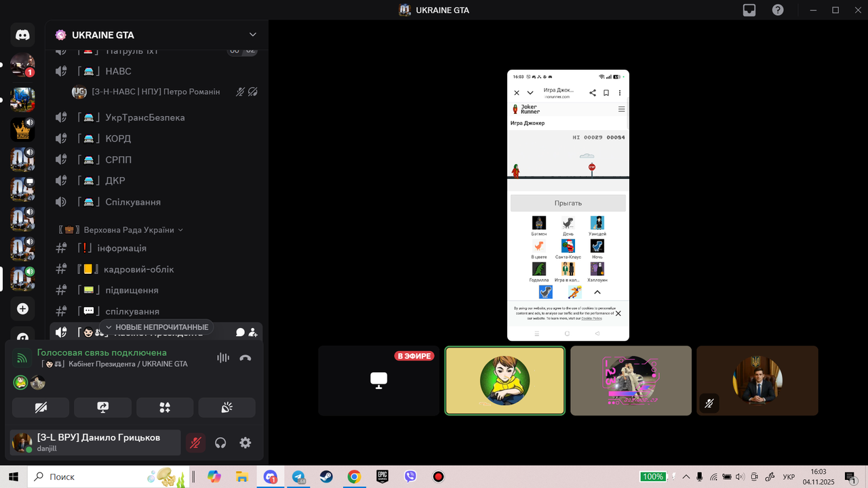
Task: Switch keyboard language indicator УКР
Action: point(789,476)
